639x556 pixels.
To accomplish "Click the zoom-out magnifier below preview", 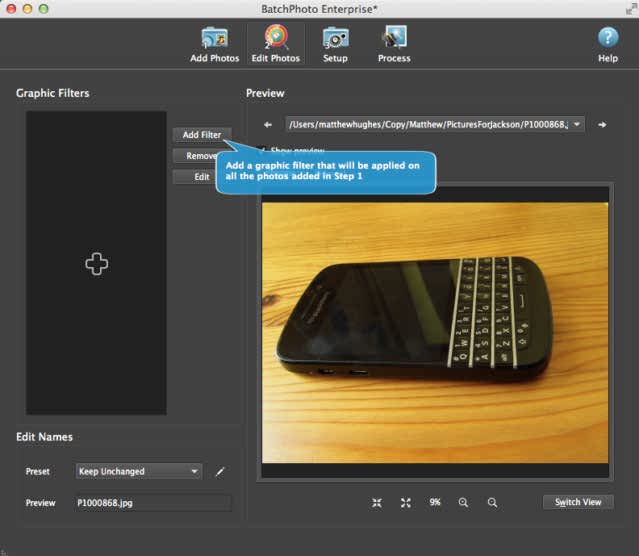I will [x=492, y=503].
